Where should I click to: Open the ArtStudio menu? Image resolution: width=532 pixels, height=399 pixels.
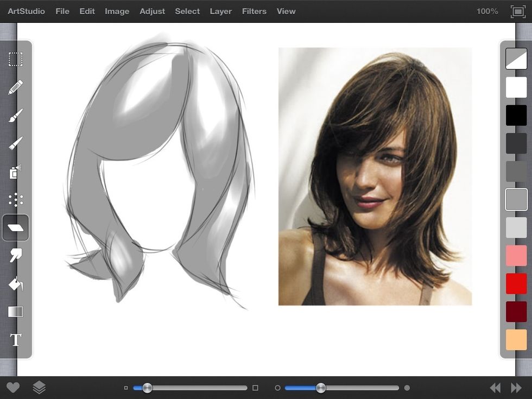tap(26, 11)
